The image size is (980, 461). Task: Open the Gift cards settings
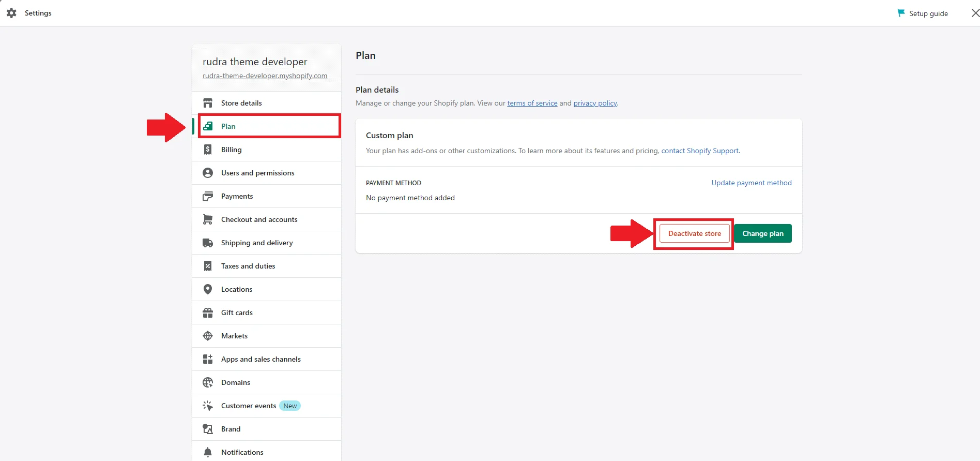(x=267, y=313)
